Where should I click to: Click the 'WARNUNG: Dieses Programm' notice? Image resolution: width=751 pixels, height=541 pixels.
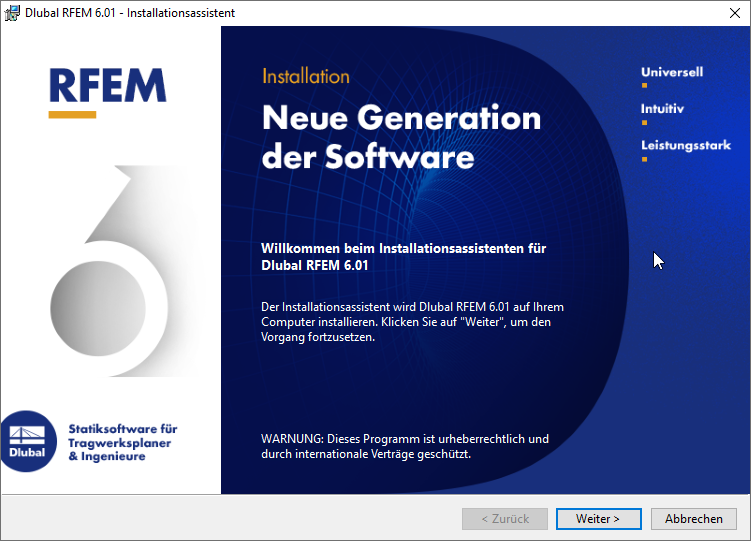(x=405, y=446)
